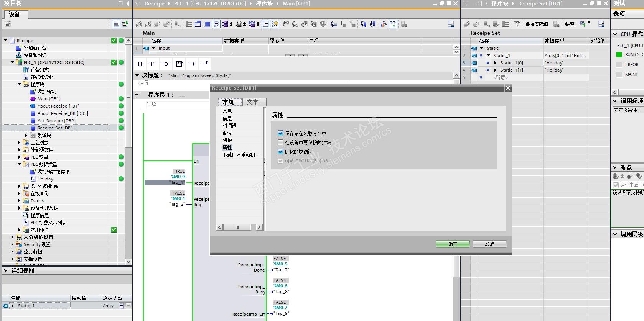Screen dimensions: 644x321
Task: Collapse the 程序块 folder
Action: [19, 84]
